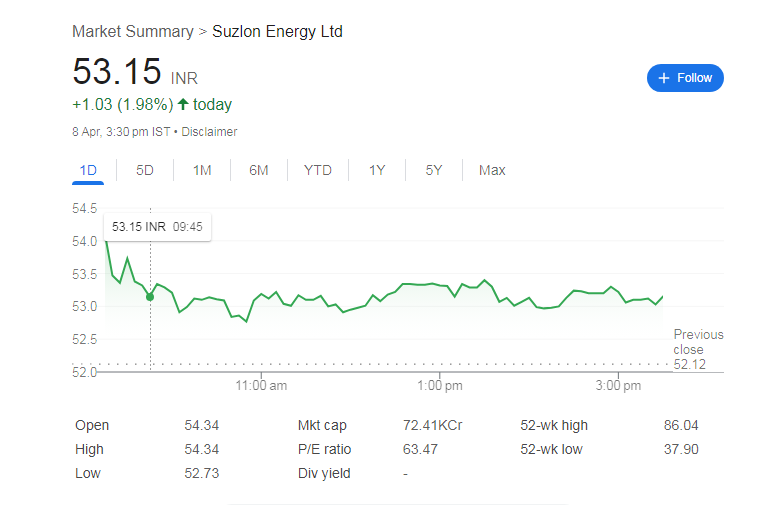Click the Previous close label
The width and height of the screenshot is (764, 505).
point(698,342)
